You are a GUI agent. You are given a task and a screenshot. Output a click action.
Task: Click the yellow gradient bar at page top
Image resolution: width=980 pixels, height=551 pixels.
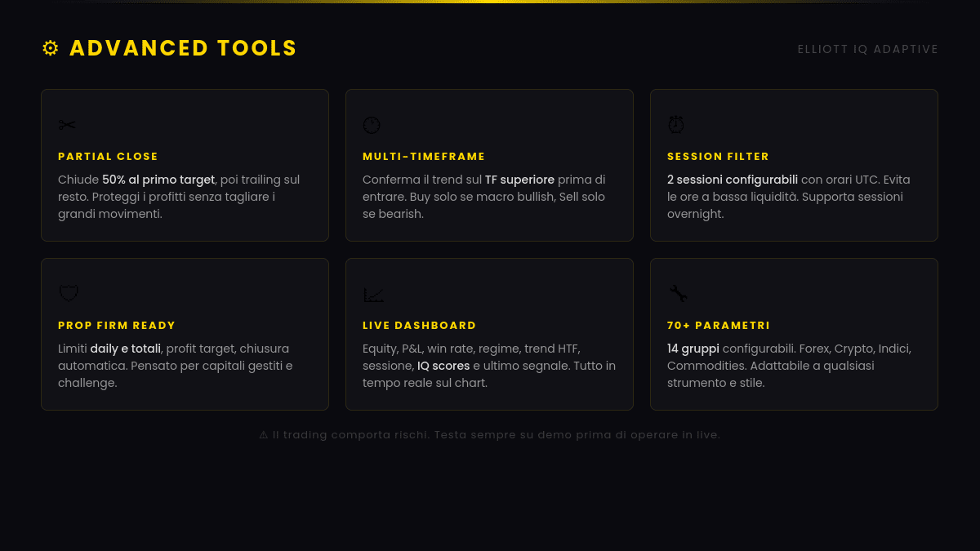[490, 2]
